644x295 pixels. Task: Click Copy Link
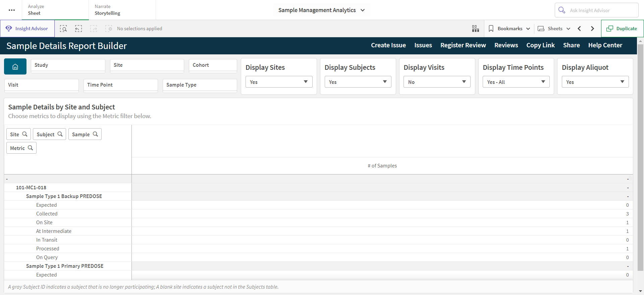[540, 45]
